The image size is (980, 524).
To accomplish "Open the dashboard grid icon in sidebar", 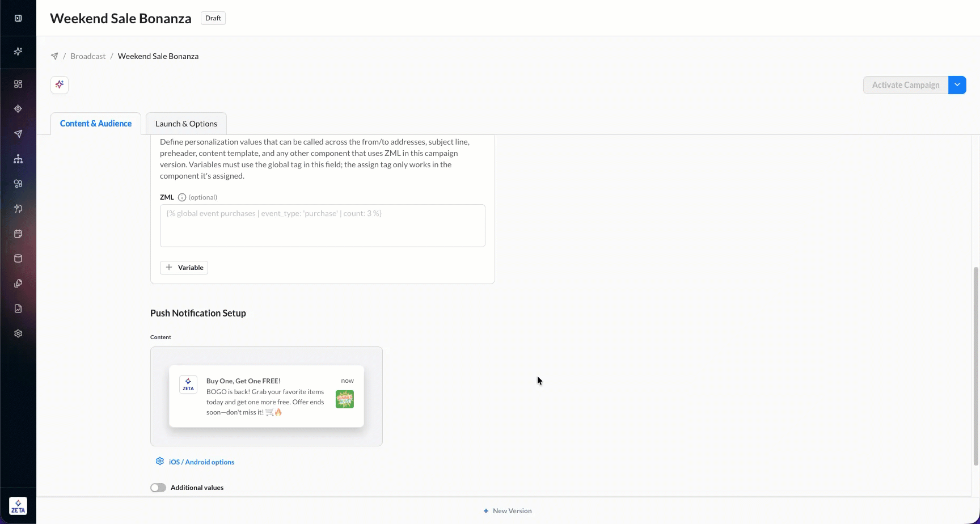I will point(18,84).
